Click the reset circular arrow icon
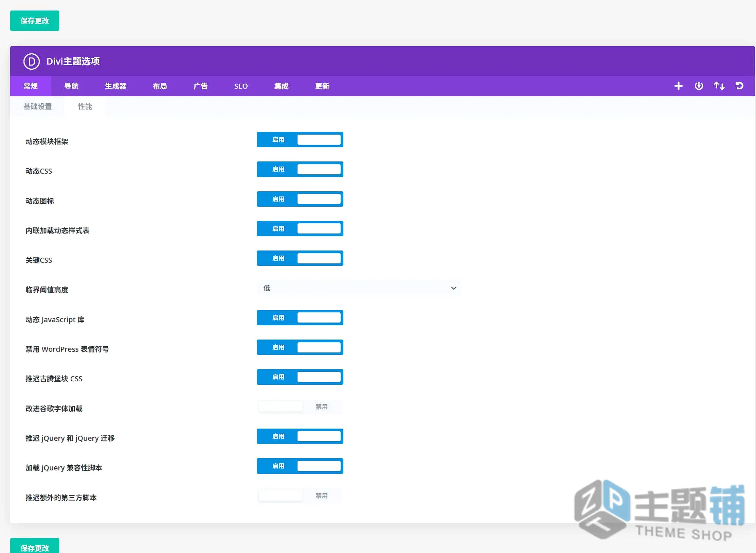Screen dimensions: 756x553 tap(739, 86)
